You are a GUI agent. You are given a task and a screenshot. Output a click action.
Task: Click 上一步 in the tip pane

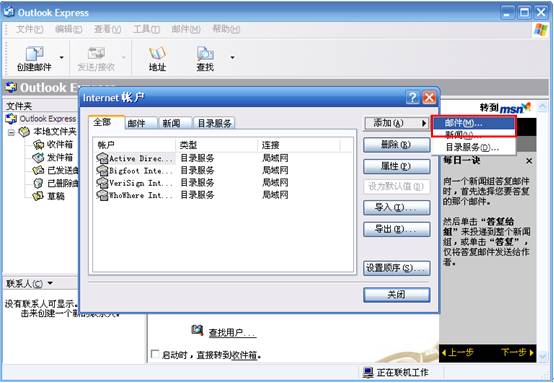pyautogui.click(x=458, y=352)
